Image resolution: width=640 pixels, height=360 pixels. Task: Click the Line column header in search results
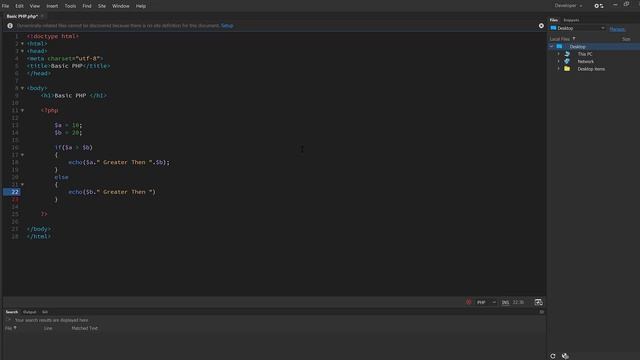48,328
